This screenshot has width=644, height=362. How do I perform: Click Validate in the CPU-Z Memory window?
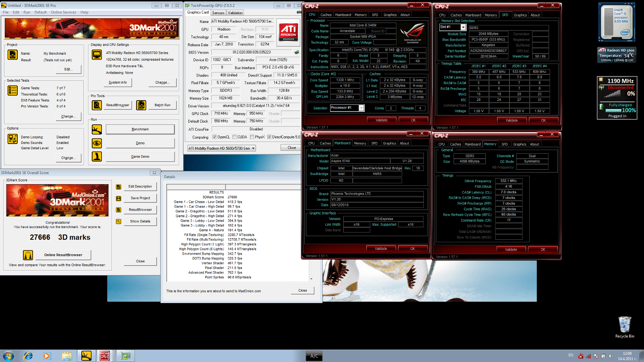pos(511,249)
